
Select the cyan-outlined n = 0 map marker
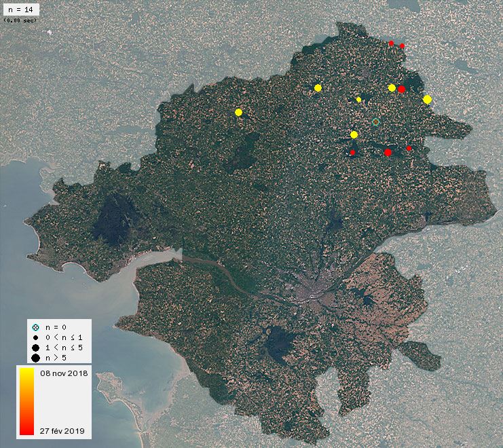pyautogui.click(x=375, y=122)
